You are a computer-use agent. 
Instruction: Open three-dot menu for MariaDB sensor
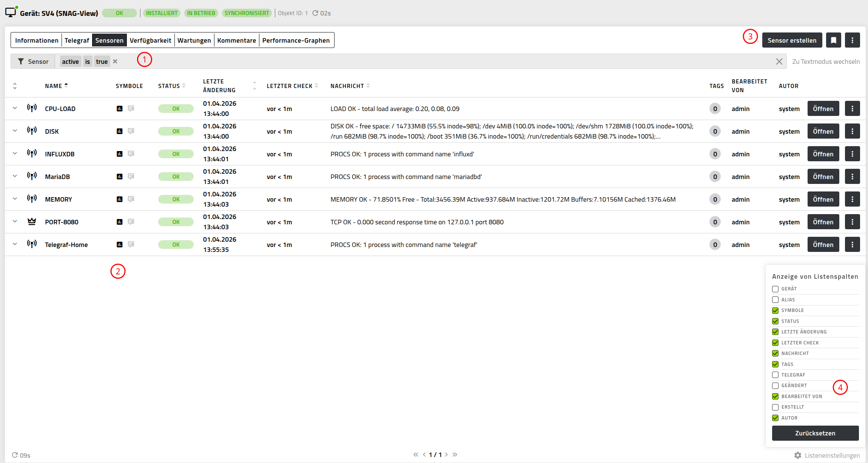point(852,176)
